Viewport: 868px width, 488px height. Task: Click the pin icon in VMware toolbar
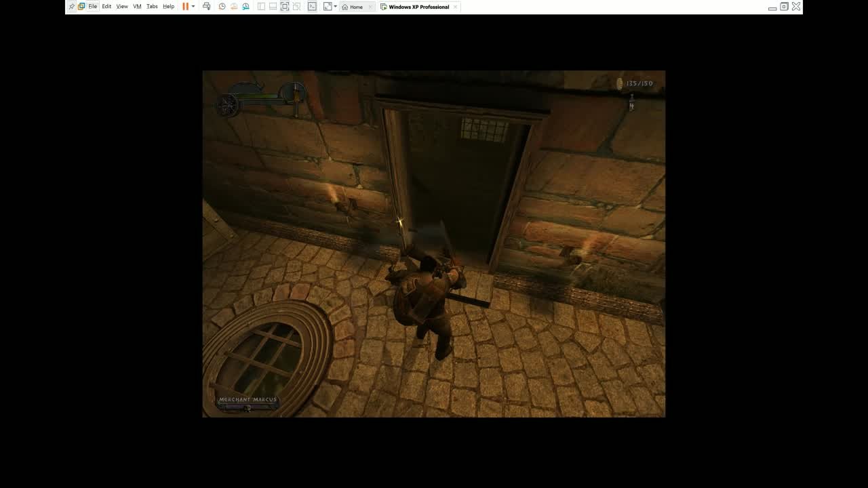(71, 7)
